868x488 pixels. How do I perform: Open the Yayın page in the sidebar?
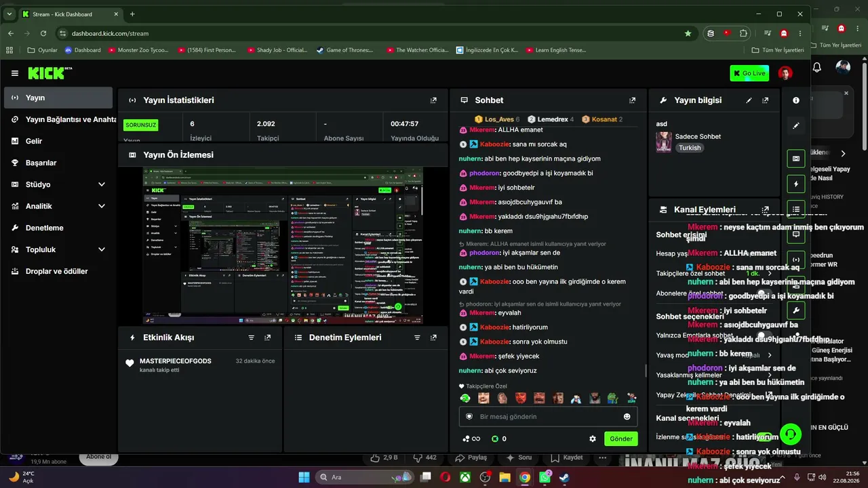pyautogui.click(x=58, y=98)
